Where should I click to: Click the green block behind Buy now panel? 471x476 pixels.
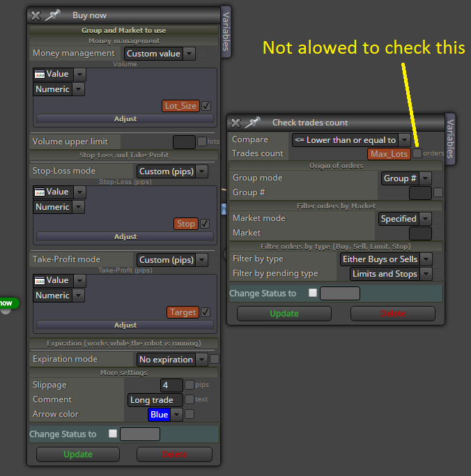tap(9, 303)
